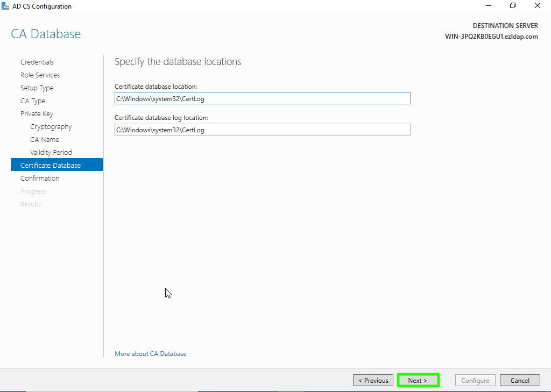Jump to the CA Type step
Screen dimensions: 551x392
[x=33, y=101]
